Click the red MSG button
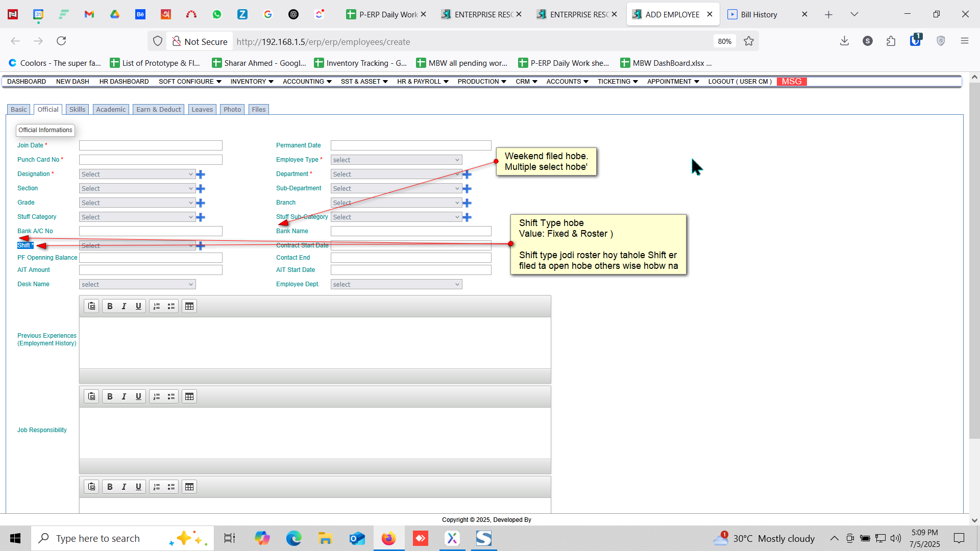Viewport: 980px width, 551px height. 792,82
